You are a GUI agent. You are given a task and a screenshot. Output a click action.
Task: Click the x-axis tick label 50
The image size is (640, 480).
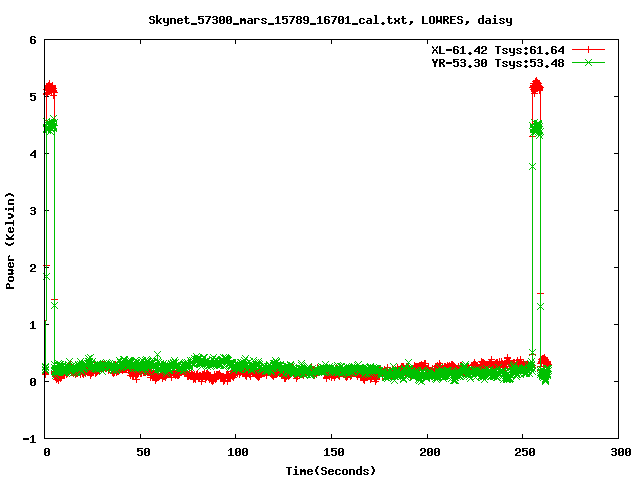pos(143,452)
